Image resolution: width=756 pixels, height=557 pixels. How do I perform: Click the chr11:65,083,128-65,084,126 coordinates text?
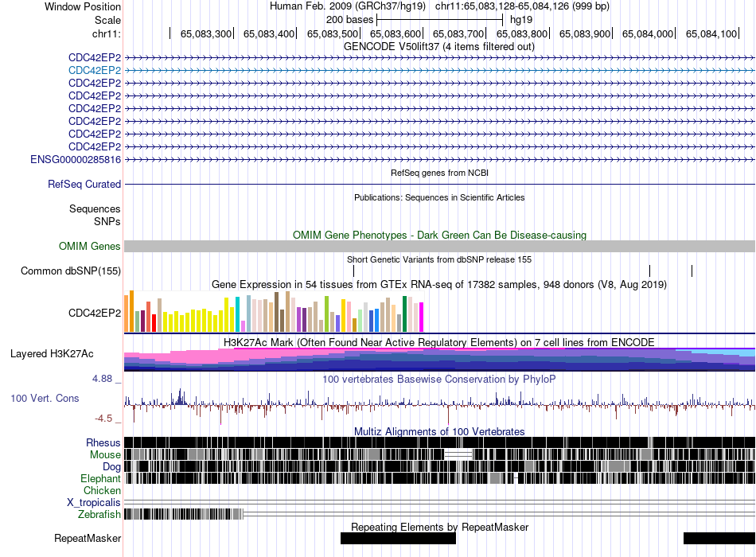click(522, 6)
